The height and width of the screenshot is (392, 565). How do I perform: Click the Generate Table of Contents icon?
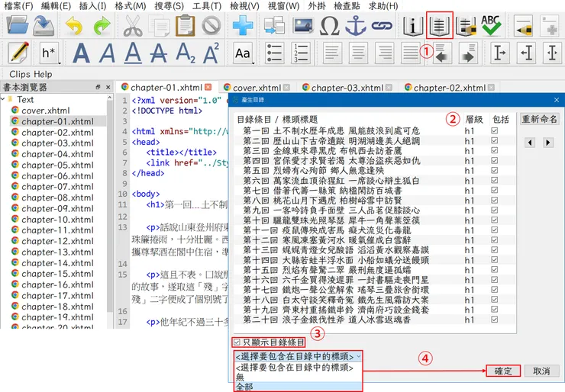click(x=439, y=25)
